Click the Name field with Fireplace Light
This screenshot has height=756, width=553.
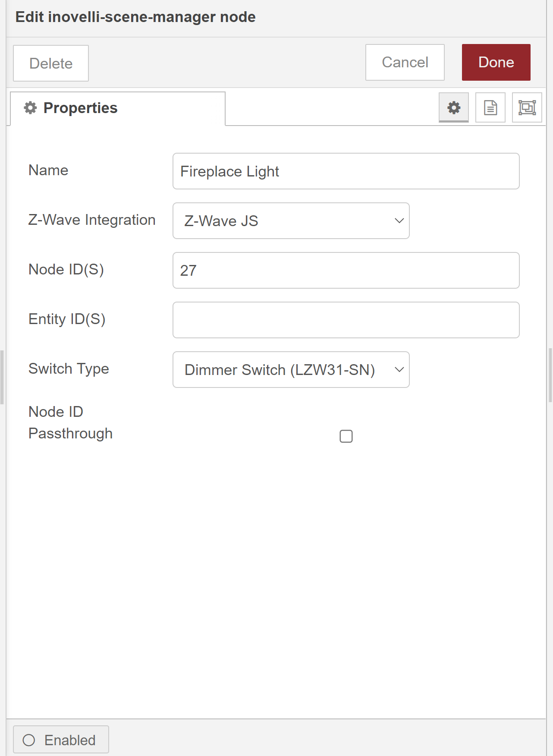346,171
